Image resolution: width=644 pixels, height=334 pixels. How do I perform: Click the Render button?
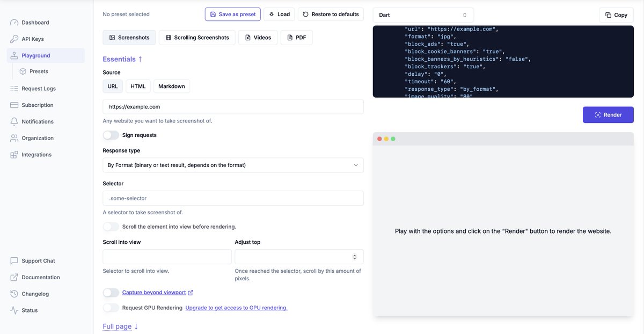[608, 115]
